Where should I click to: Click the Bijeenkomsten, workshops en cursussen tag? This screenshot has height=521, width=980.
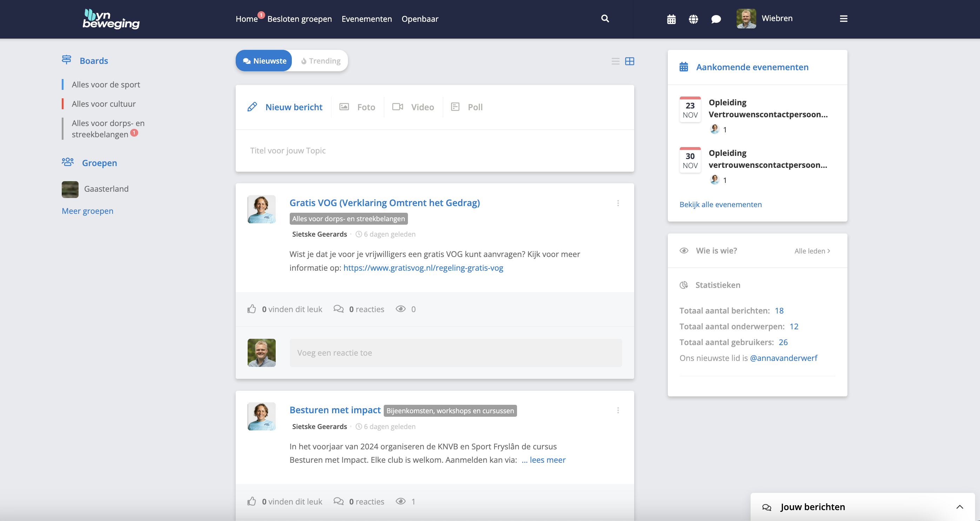(450, 410)
